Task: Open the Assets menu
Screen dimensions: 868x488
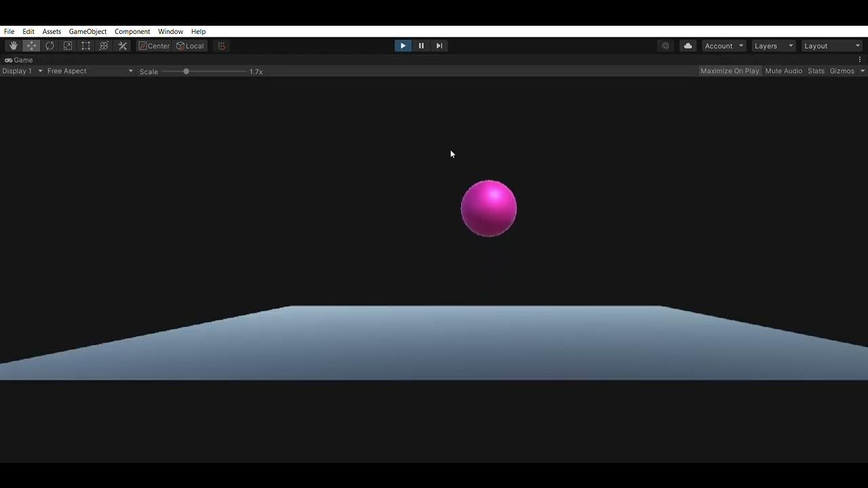Action: pyautogui.click(x=52, y=31)
